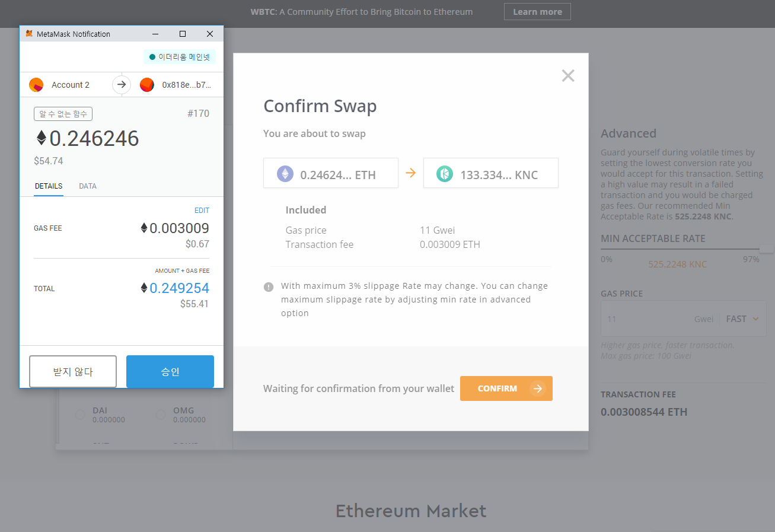Click the '$55.41' total fiat value
Image resolution: width=775 pixels, height=532 pixels.
tap(195, 304)
